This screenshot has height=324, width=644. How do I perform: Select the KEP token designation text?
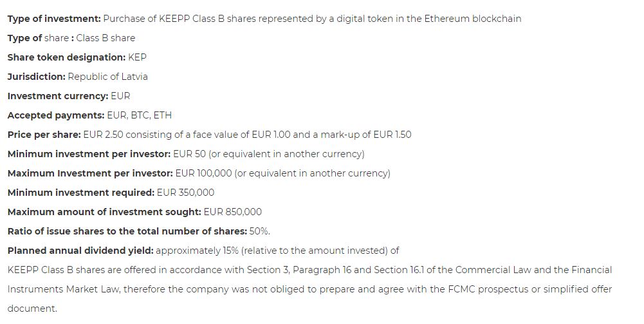coord(137,57)
